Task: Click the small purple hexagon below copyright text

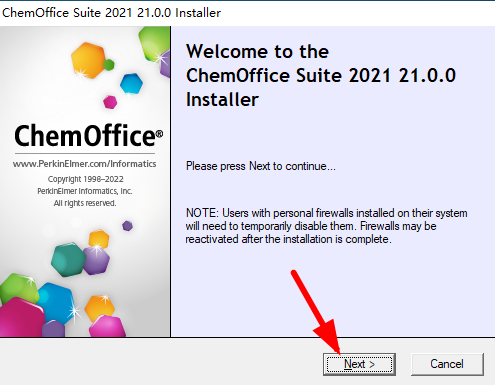Action: click(127, 226)
